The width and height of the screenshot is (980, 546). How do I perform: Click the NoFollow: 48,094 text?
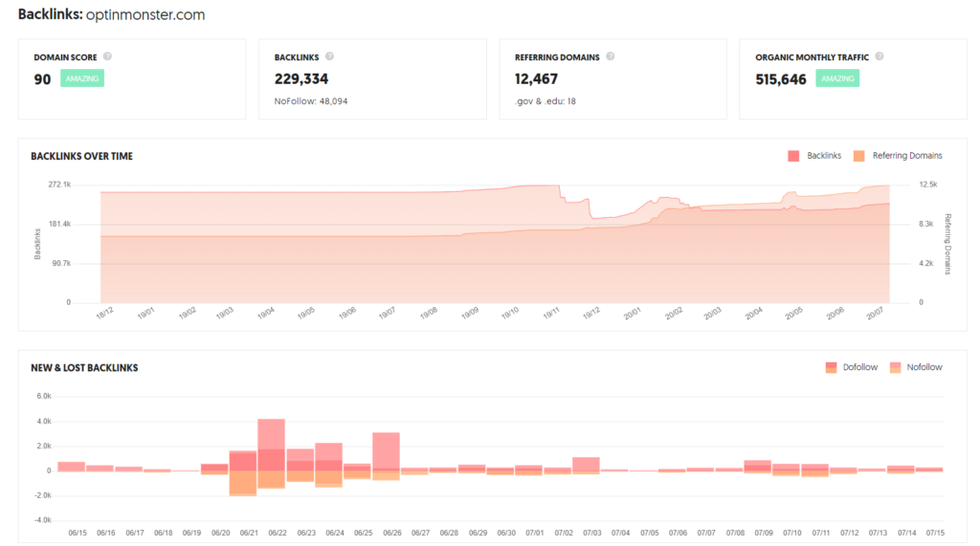click(311, 101)
